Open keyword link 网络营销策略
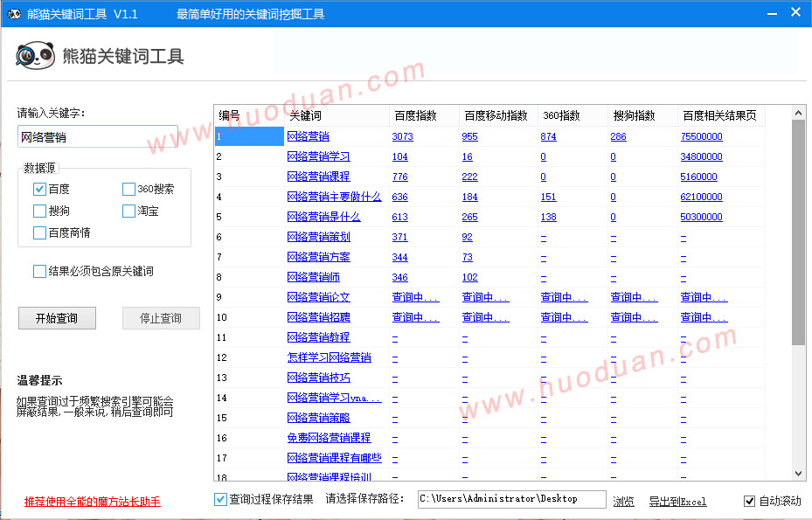812x520 pixels. pos(318,418)
